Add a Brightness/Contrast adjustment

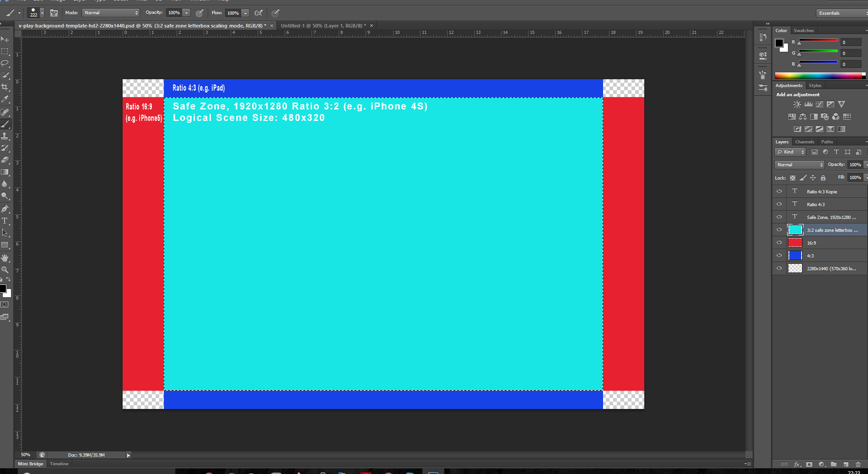pyautogui.click(x=797, y=104)
